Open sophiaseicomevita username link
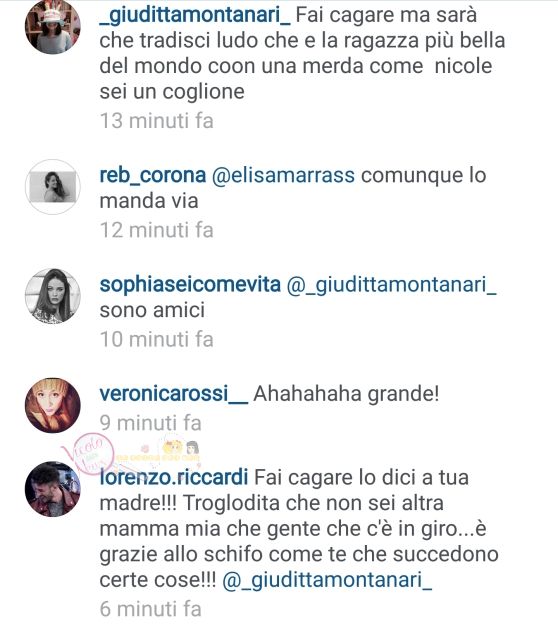558x634 pixels. click(x=190, y=285)
